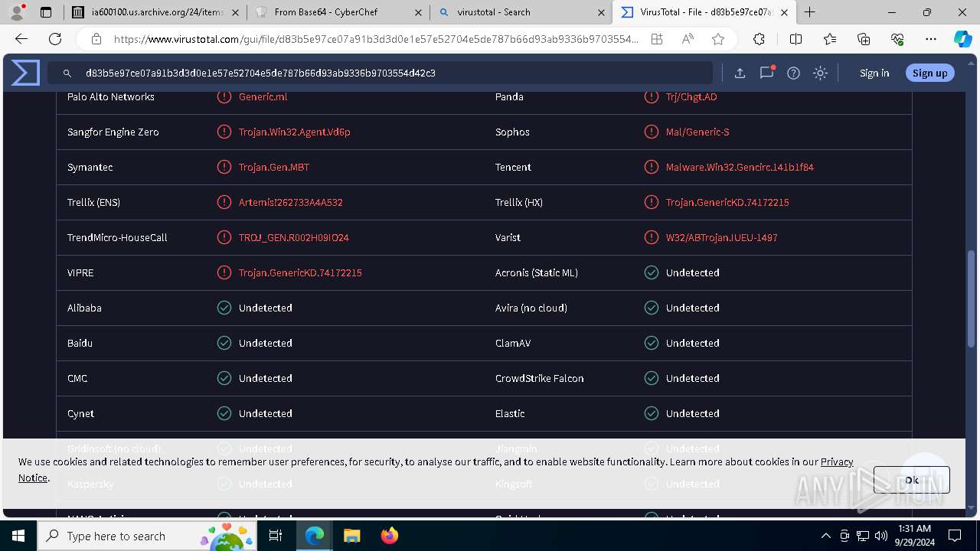Click the Mal/Generic-S Sophos result
This screenshot has height=551, width=980.
(697, 132)
